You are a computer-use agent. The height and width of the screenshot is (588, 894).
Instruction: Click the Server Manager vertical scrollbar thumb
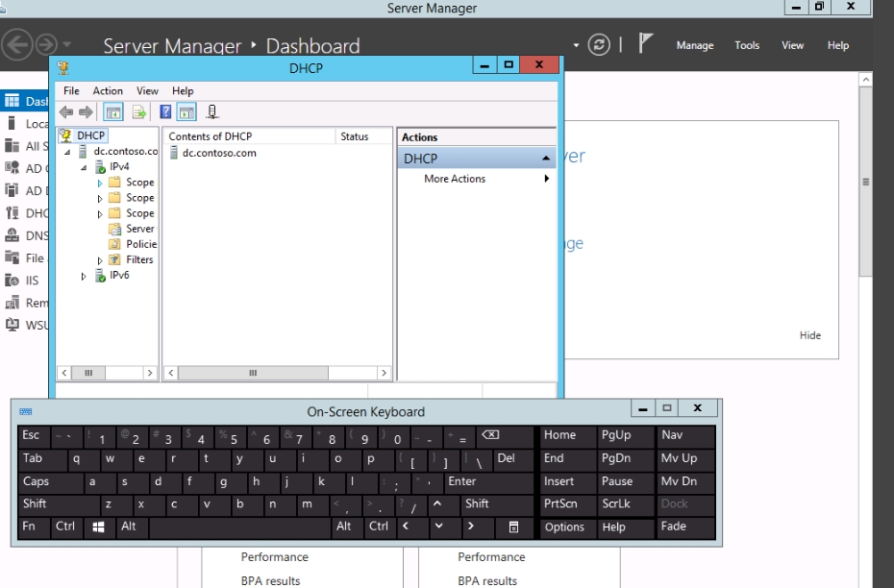[x=865, y=182]
